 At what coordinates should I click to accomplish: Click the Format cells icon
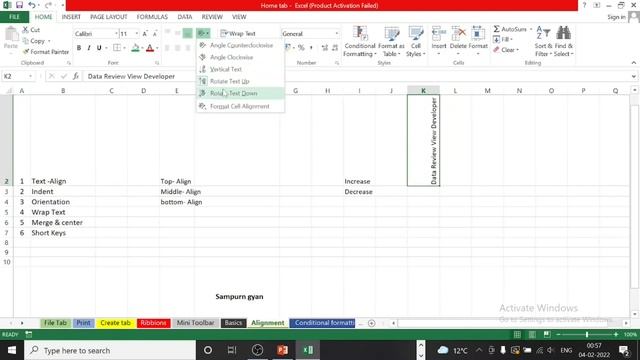(478, 33)
